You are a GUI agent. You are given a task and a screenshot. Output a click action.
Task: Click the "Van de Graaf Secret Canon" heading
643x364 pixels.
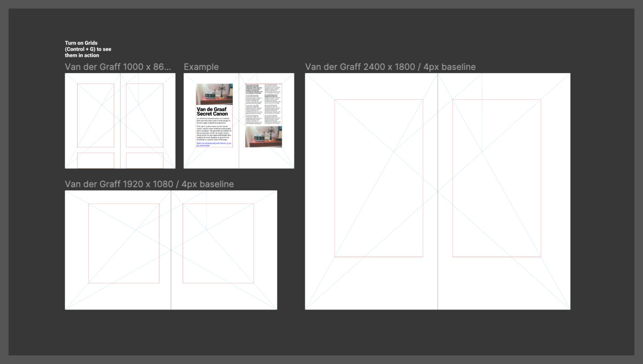(x=212, y=112)
